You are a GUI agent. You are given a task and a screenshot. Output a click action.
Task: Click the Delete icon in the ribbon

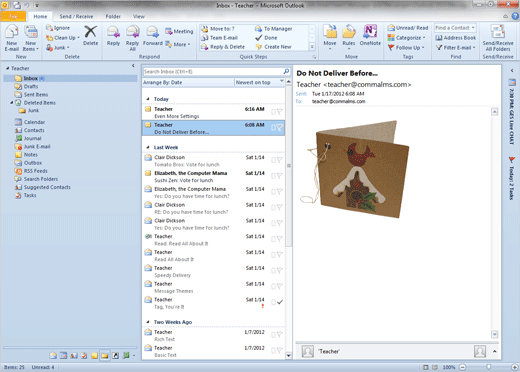click(90, 35)
